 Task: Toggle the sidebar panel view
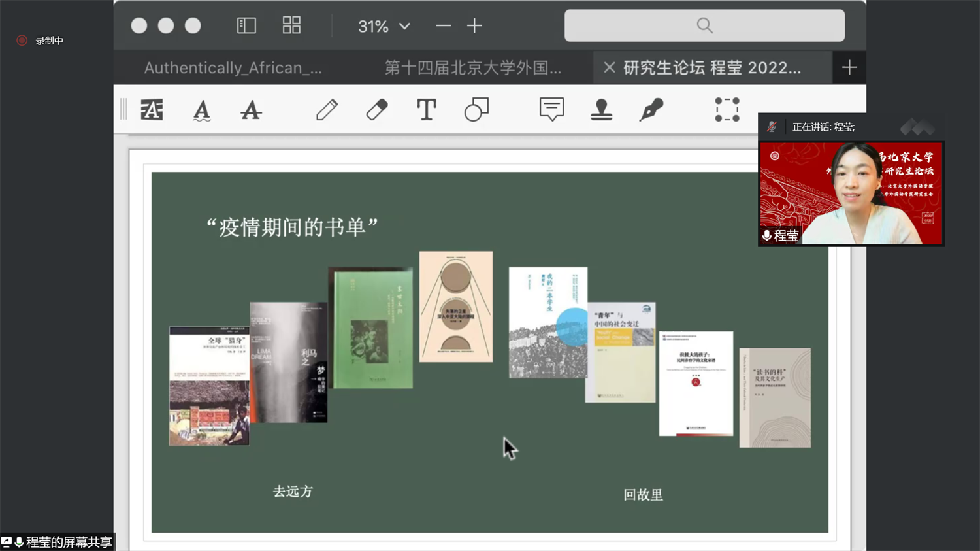tap(246, 25)
